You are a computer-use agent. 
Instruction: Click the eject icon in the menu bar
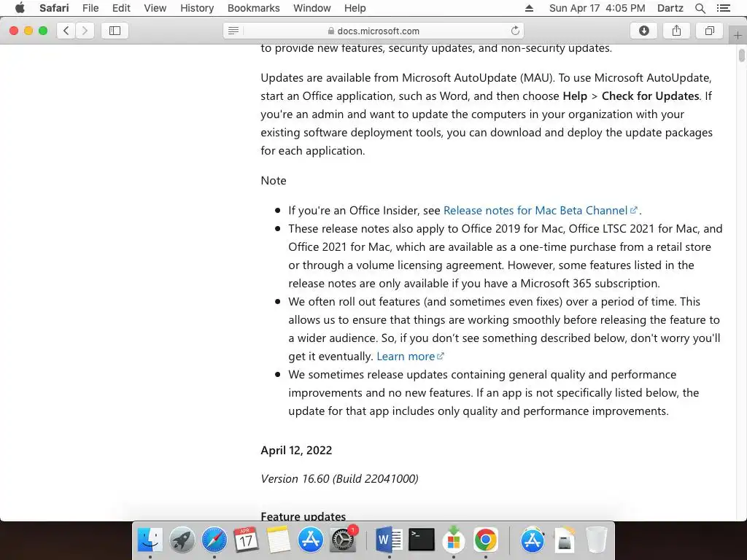pos(530,8)
